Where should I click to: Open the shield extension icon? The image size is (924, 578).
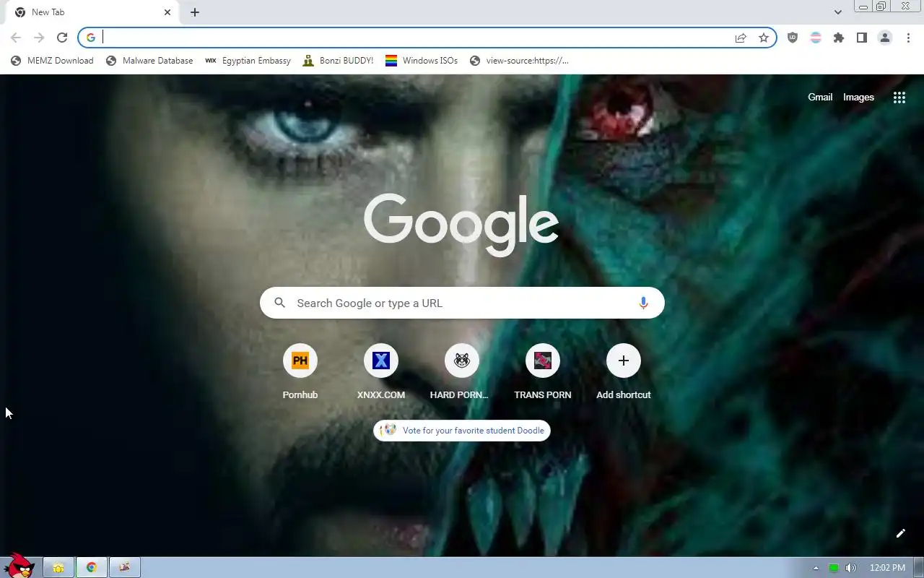pos(793,38)
